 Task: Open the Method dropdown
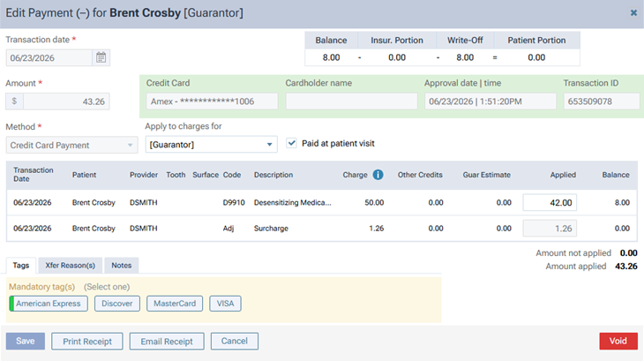coord(71,145)
